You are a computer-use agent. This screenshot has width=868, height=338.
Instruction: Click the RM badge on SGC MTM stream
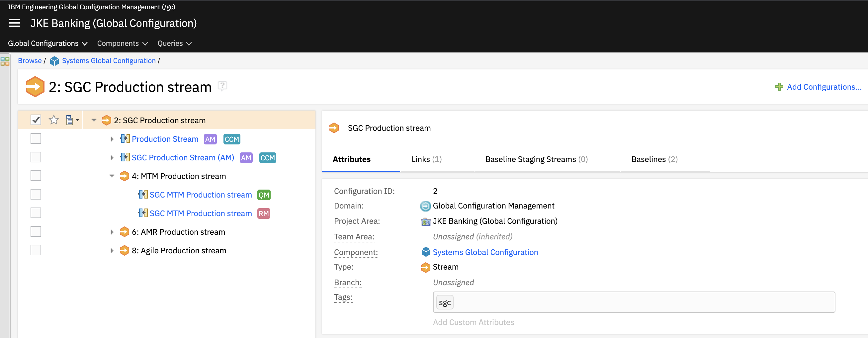[x=264, y=213]
